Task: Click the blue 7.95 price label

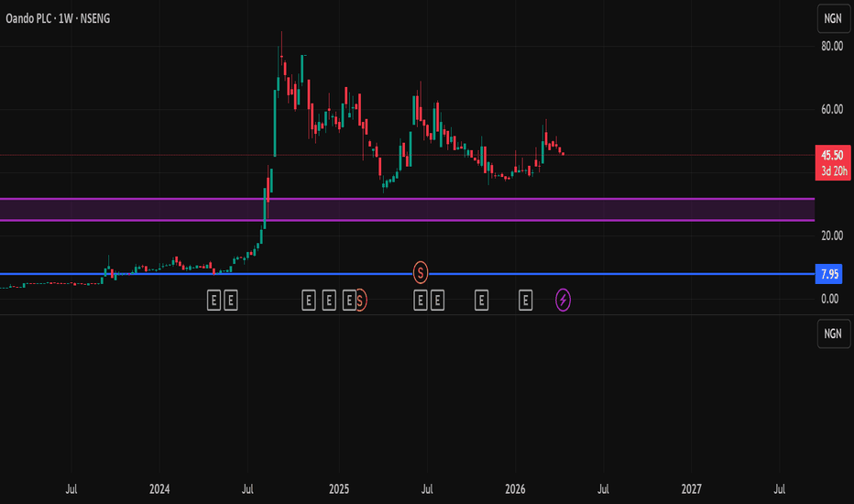Action: tap(829, 274)
